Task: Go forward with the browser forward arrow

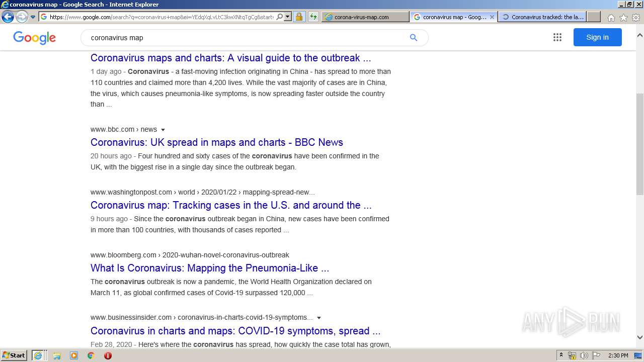Action: (22, 17)
